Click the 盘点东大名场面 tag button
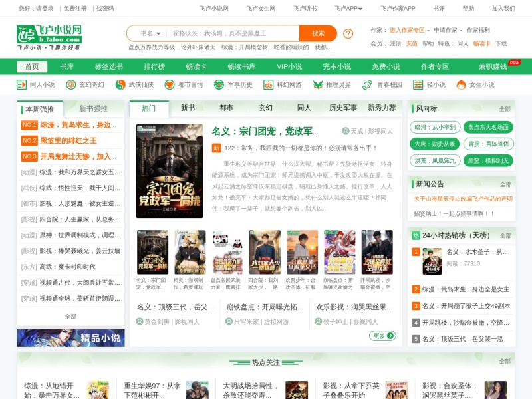 pyautogui.click(x=488, y=127)
